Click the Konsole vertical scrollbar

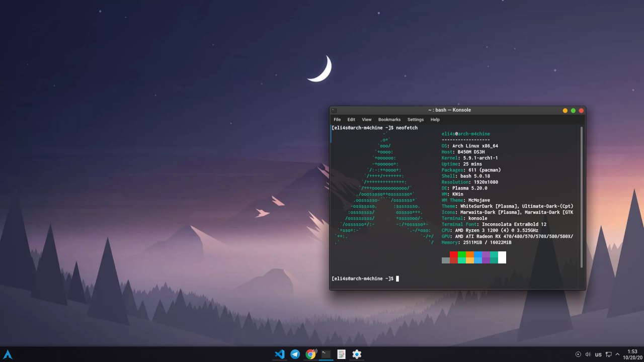click(x=582, y=197)
